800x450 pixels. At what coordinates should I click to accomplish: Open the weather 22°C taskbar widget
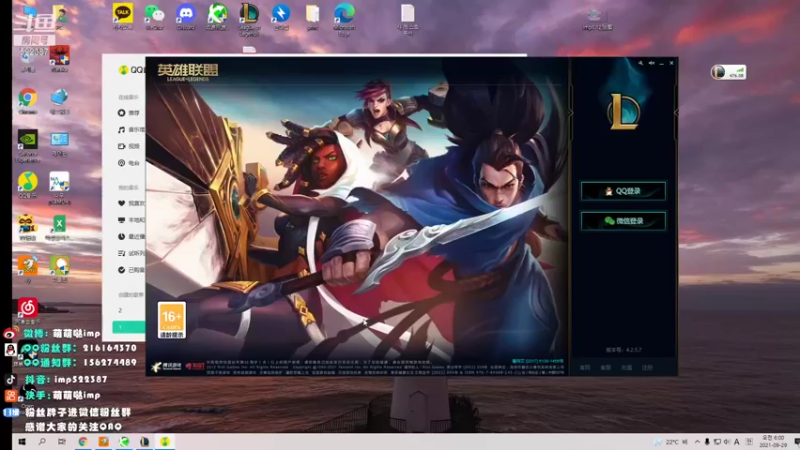point(670,442)
